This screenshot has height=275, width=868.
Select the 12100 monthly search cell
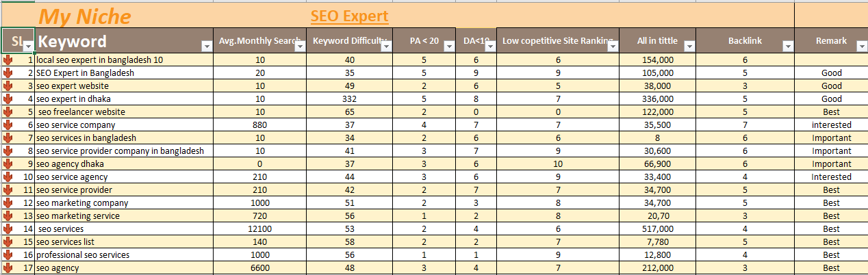[260, 229]
